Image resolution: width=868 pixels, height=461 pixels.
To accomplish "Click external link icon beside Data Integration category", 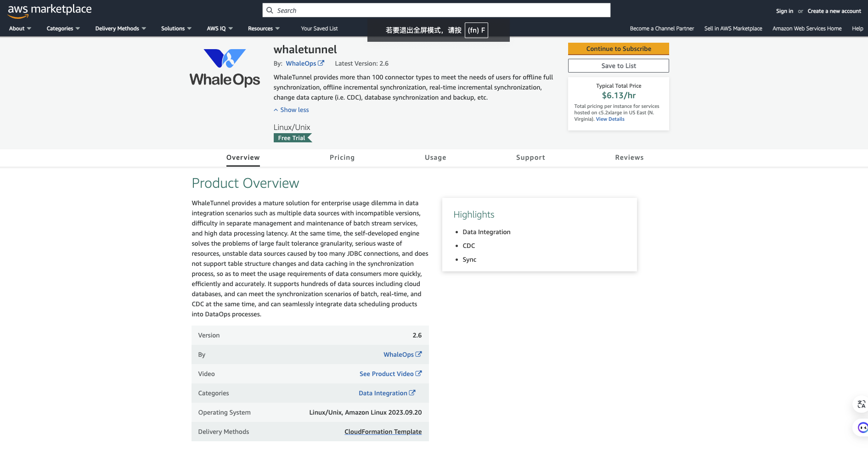I will tap(412, 393).
